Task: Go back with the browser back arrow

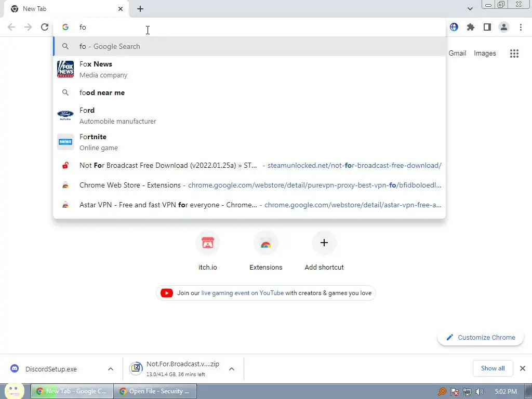Action: (x=11, y=27)
